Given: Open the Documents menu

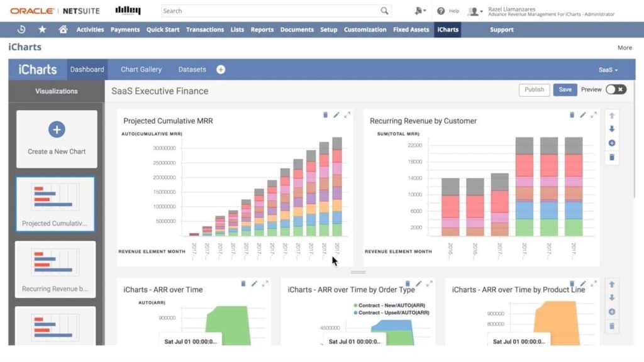Looking at the screenshot, I should 297,30.
